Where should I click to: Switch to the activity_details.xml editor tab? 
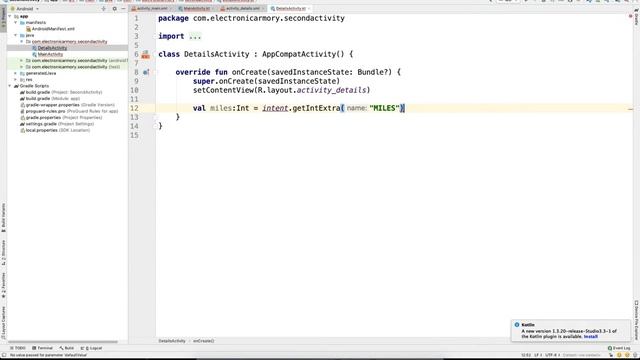(242, 9)
